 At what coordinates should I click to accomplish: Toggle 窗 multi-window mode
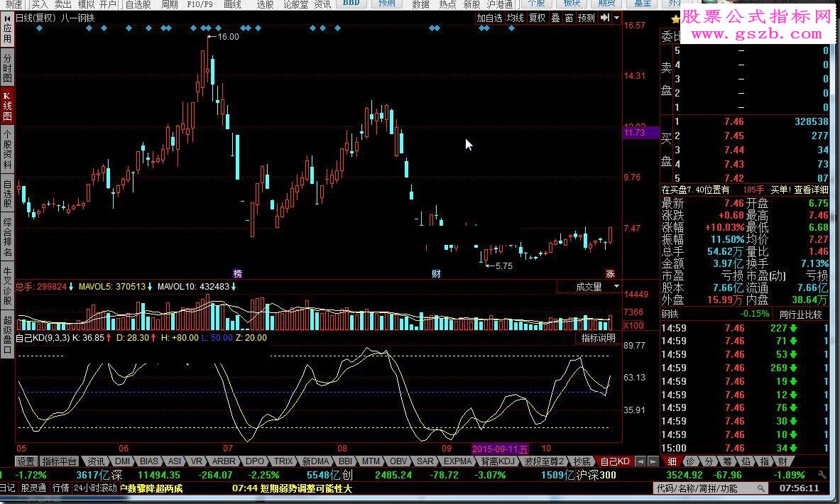point(569,18)
